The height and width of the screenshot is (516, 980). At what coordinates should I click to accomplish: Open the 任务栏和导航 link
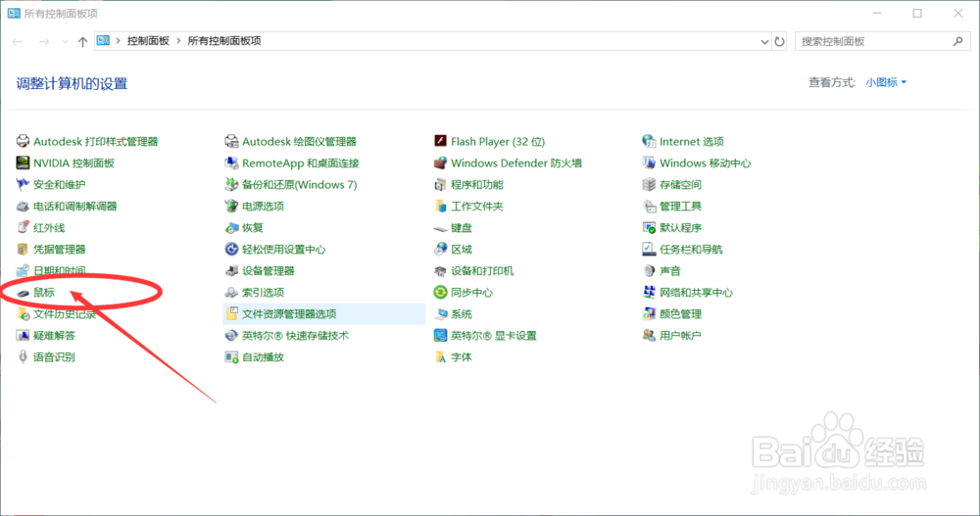pos(691,250)
